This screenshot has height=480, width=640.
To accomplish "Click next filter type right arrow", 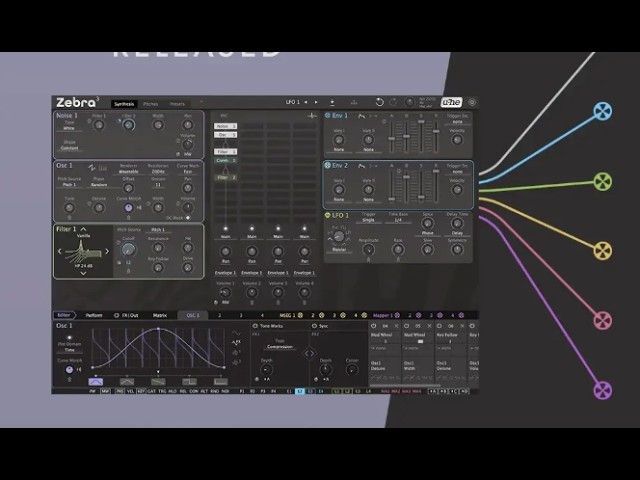I will tap(107, 251).
